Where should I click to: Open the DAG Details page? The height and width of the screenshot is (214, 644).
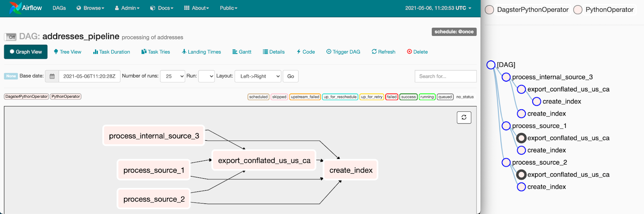coord(274,52)
